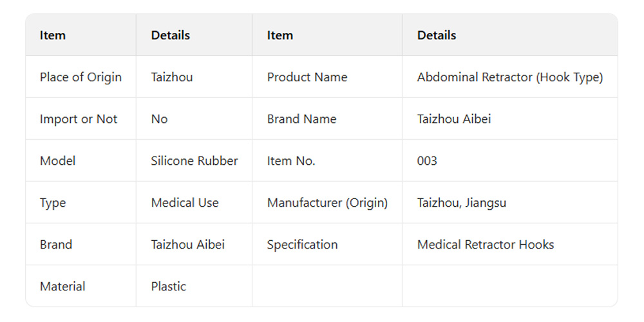Viewport: 644px width, 322px height.
Task: Click the 'Medical Retractor Hooks' value
Action: pyautogui.click(x=486, y=245)
